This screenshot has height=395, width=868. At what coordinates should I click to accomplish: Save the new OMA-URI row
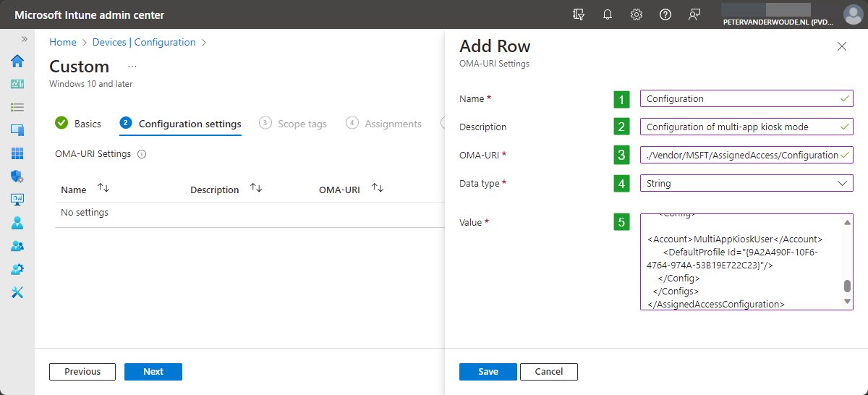click(488, 371)
